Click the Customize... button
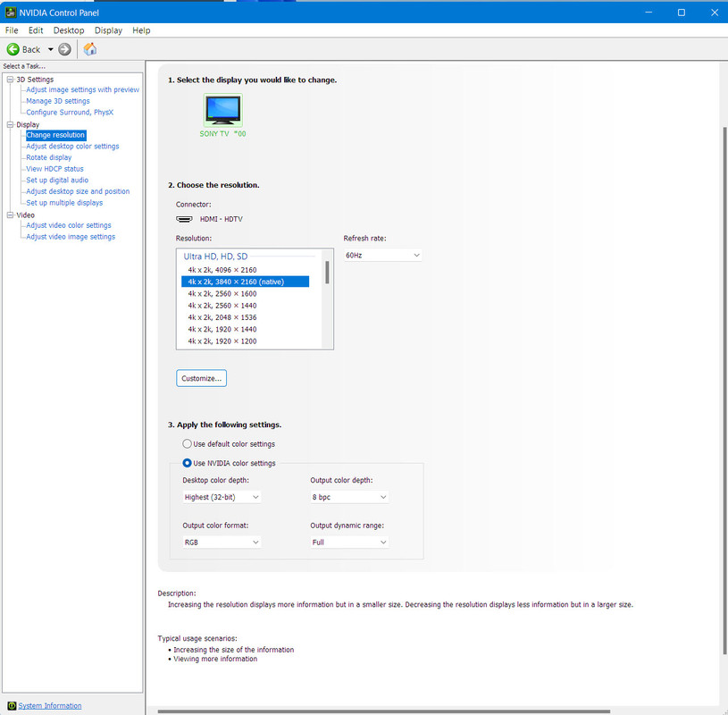This screenshot has width=728, height=715. click(202, 378)
